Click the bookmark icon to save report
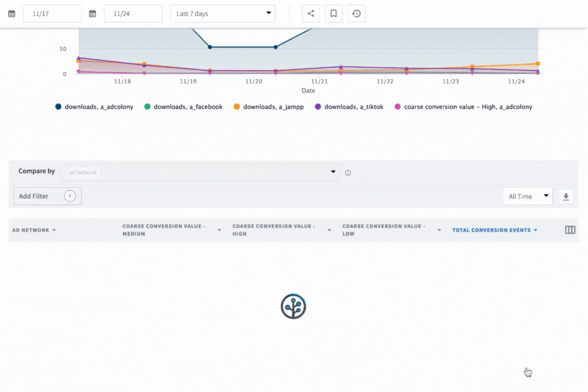The width and height of the screenshot is (588, 392). coord(334,14)
